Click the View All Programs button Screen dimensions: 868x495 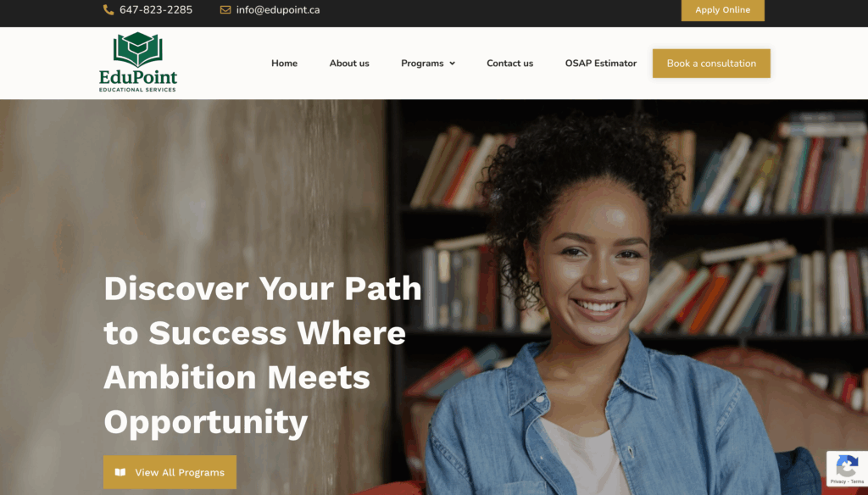[x=170, y=472]
